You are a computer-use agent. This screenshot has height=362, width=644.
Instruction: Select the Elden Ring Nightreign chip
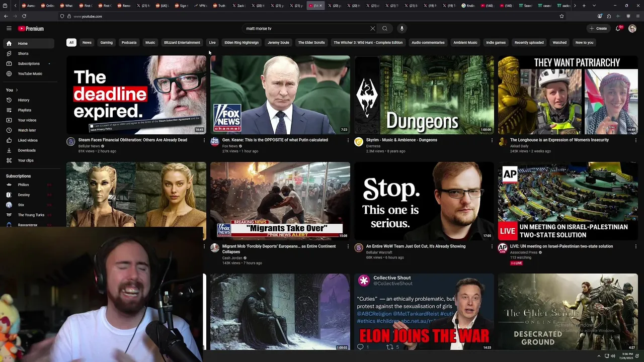coord(242,42)
